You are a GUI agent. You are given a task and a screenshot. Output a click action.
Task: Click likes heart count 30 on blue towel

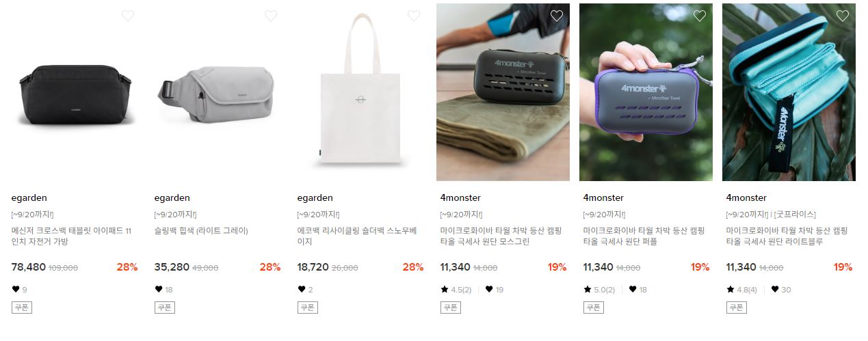(x=781, y=290)
